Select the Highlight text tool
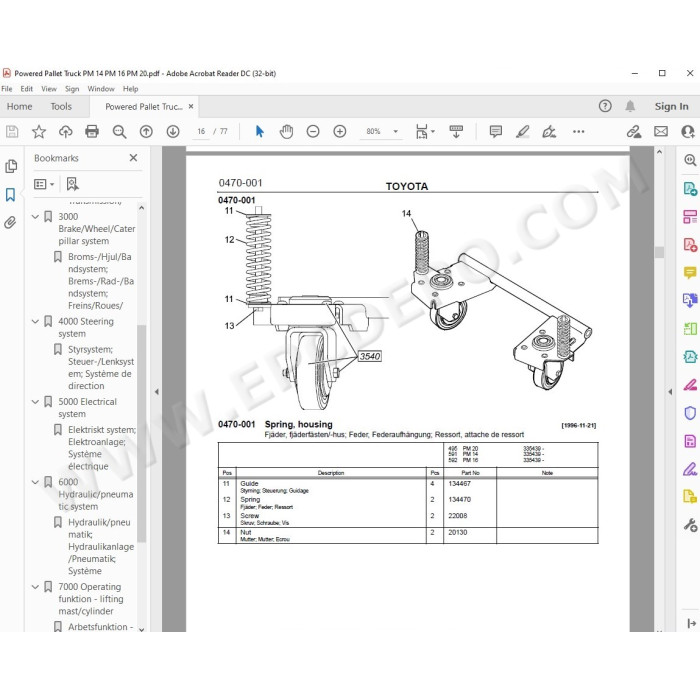This screenshot has height=700, width=700. (x=522, y=131)
